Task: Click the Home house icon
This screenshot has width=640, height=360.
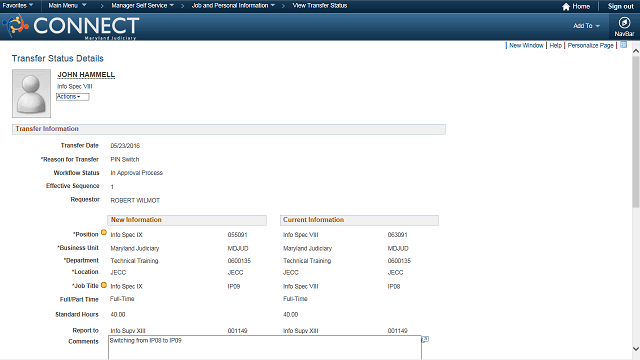Action: point(566,7)
